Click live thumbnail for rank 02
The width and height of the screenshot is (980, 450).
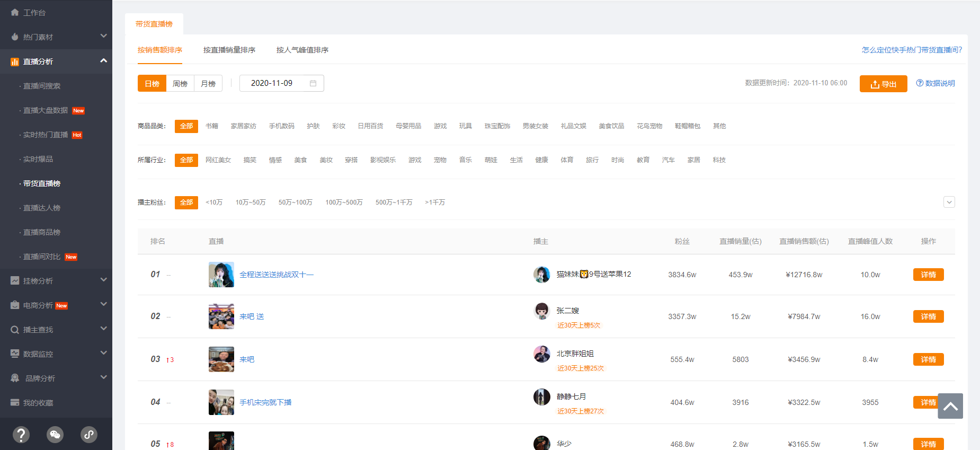coord(221,316)
